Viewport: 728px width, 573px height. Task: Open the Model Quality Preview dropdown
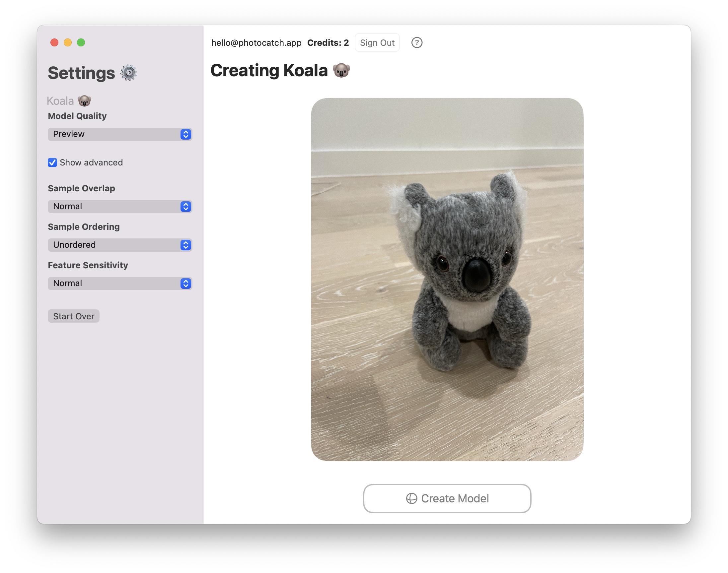click(114, 134)
